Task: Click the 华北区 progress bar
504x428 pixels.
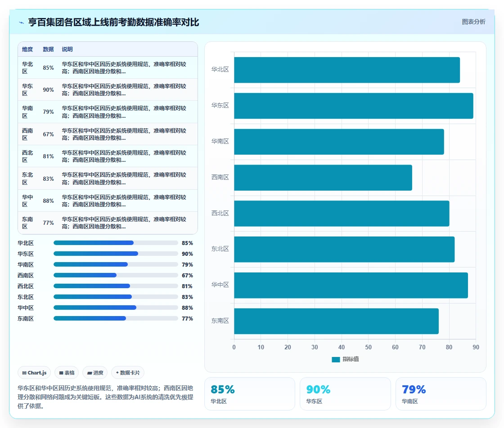Action: [116, 243]
